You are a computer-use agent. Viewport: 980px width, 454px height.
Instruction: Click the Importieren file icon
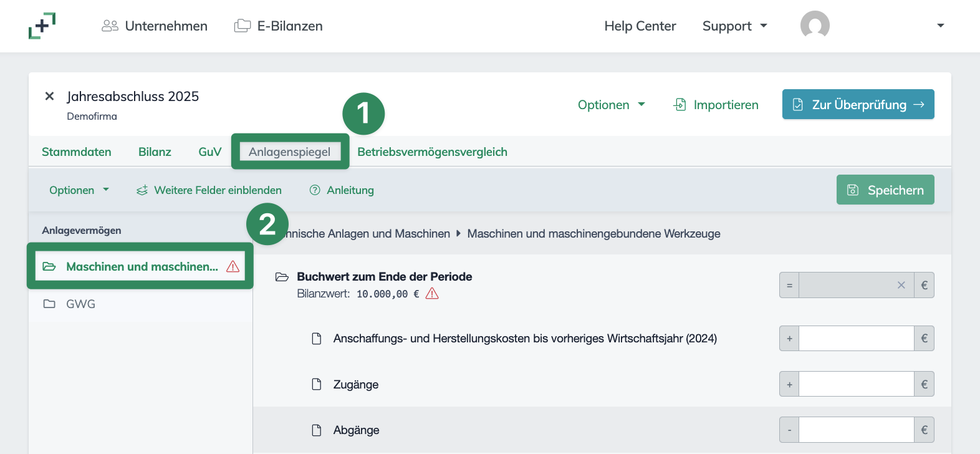pos(680,105)
